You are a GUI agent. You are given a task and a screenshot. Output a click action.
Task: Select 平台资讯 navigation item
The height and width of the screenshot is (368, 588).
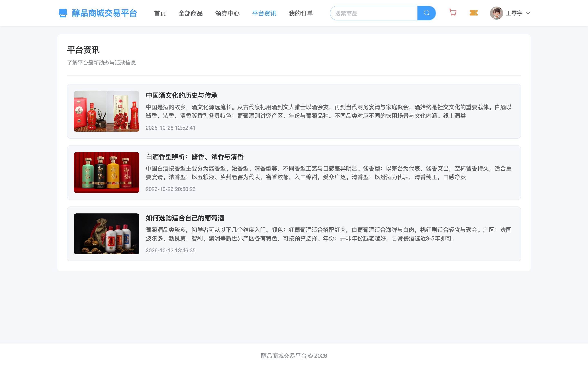coord(264,13)
